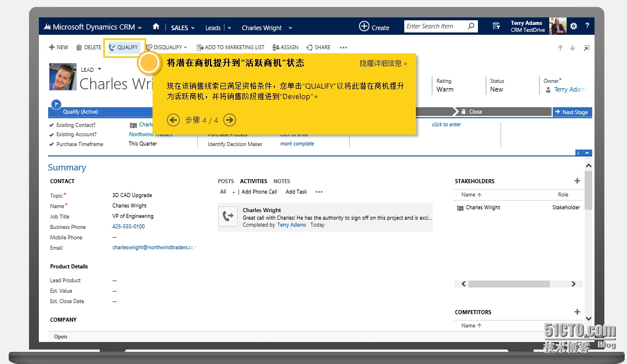Click SHARE in command bar
Viewport: 627px width, 364px height.
[x=318, y=47]
